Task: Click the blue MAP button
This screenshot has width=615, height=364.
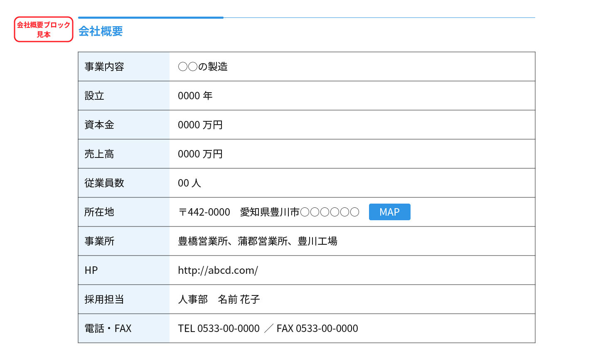Action: [x=389, y=212]
